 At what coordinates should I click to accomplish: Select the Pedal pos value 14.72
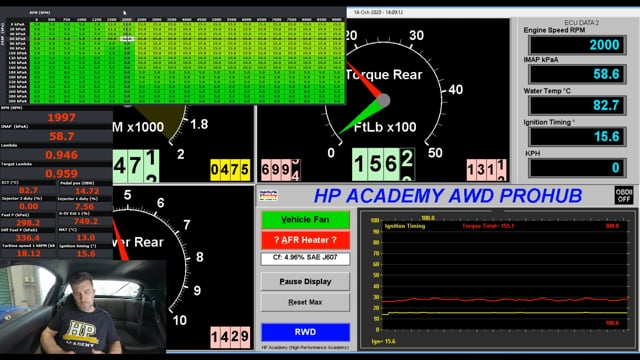[x=86, y=191]
